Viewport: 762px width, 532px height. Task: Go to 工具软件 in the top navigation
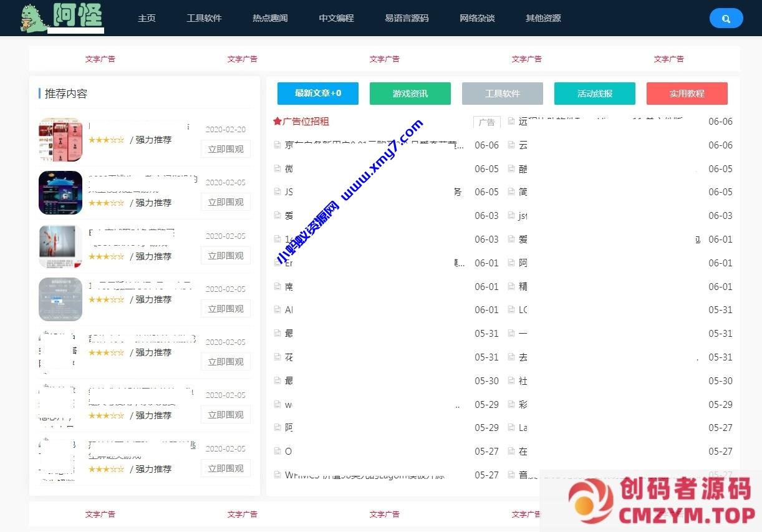click(x=204, y=19)
